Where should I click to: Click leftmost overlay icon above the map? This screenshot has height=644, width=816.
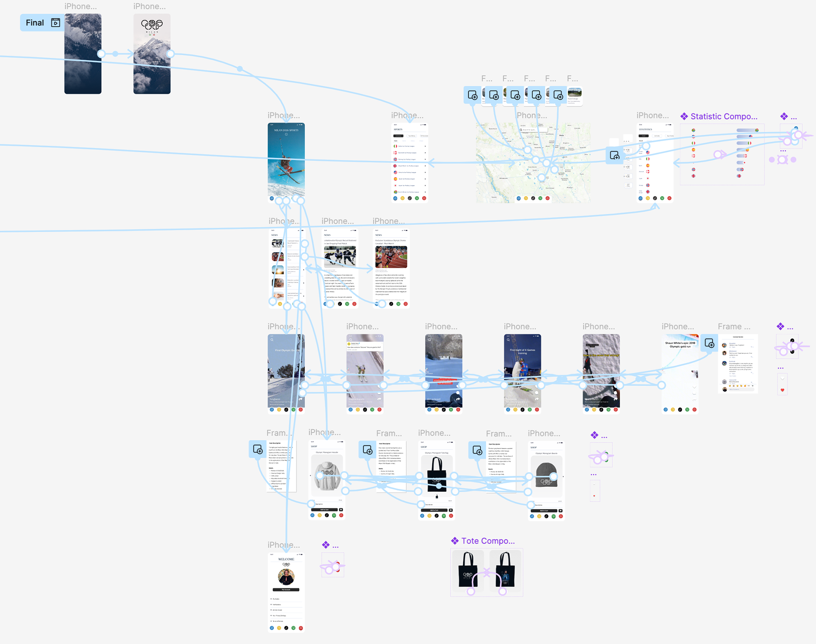(x=473, y=95)
